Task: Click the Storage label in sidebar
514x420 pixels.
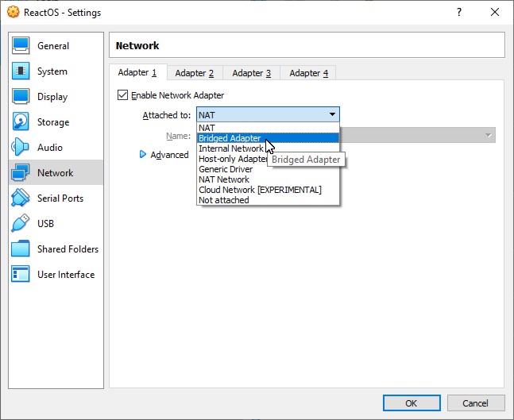Action: [53, 122]
